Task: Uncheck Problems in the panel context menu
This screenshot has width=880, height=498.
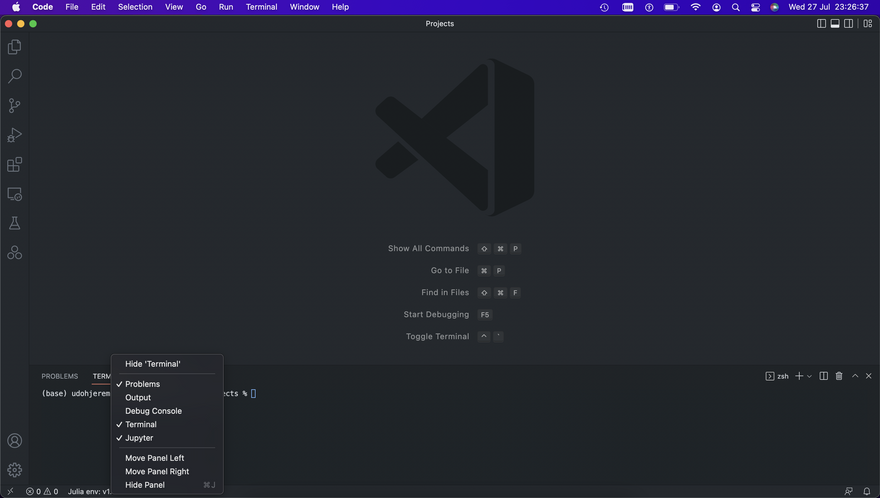Action: (142, 384)
